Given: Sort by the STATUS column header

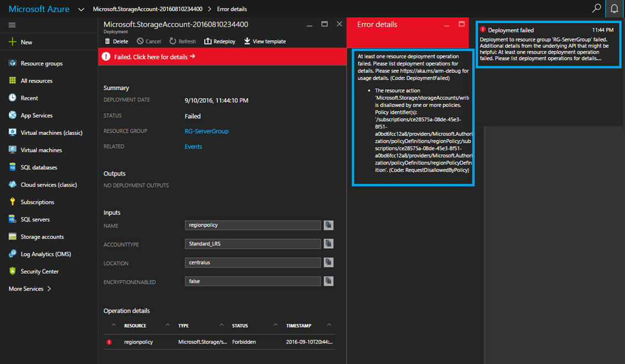Looking at the screenshot, I should (x=240, y=326).
